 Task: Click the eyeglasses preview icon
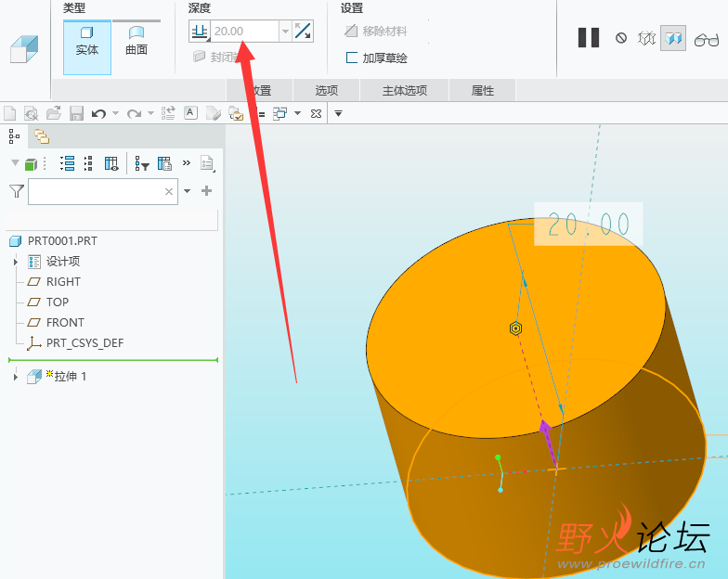(707, 39)
